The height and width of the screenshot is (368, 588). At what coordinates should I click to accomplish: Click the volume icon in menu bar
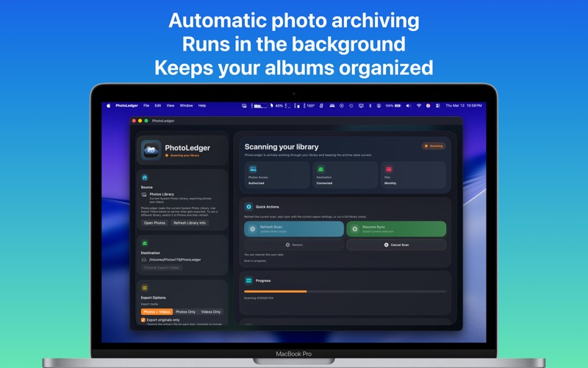click(x=409, y=106)
